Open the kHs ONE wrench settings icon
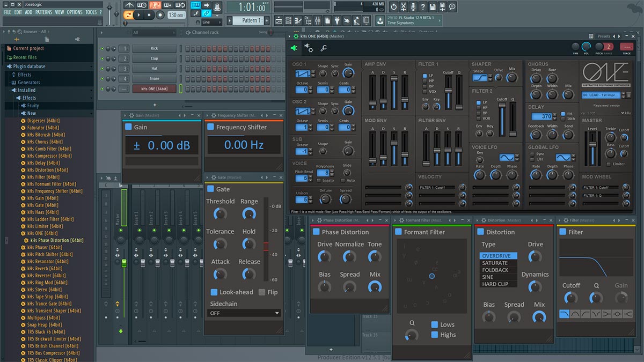This screenshot has width=644, height=362. [324, 48]
